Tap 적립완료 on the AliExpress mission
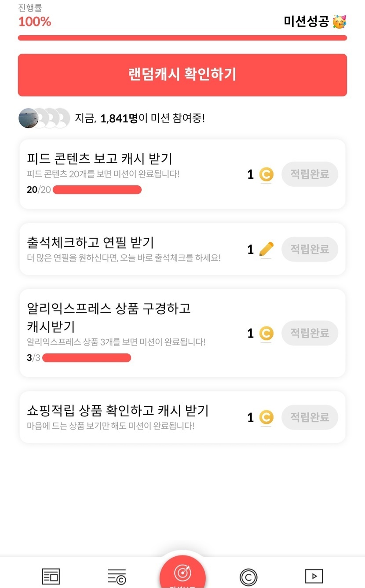 click(x=310, y=333)
